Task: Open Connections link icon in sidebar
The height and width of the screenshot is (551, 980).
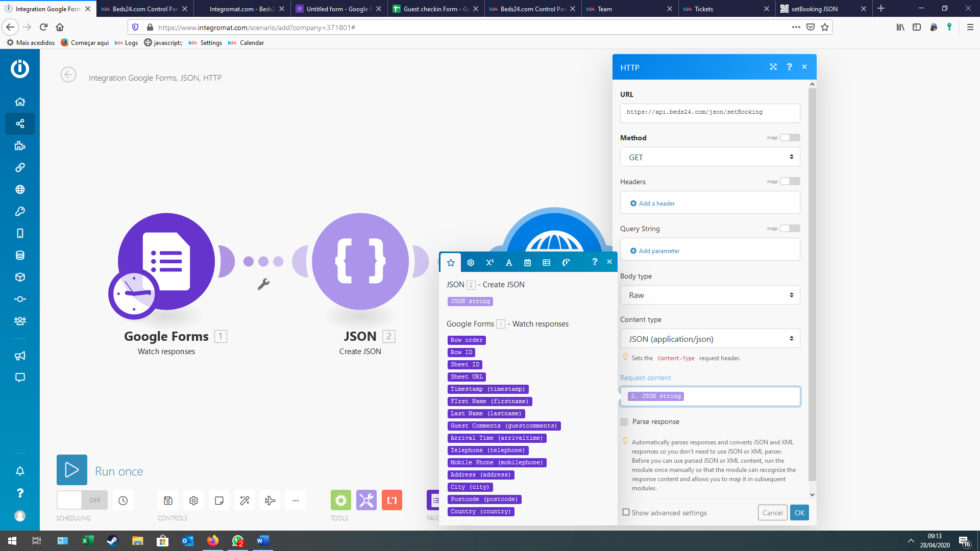Action: click(x=20, y=167)
